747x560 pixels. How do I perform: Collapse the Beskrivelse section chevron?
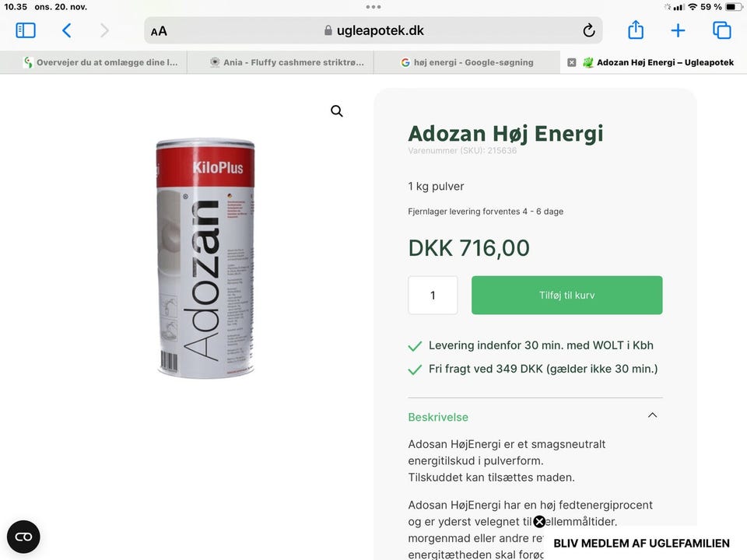652,415
